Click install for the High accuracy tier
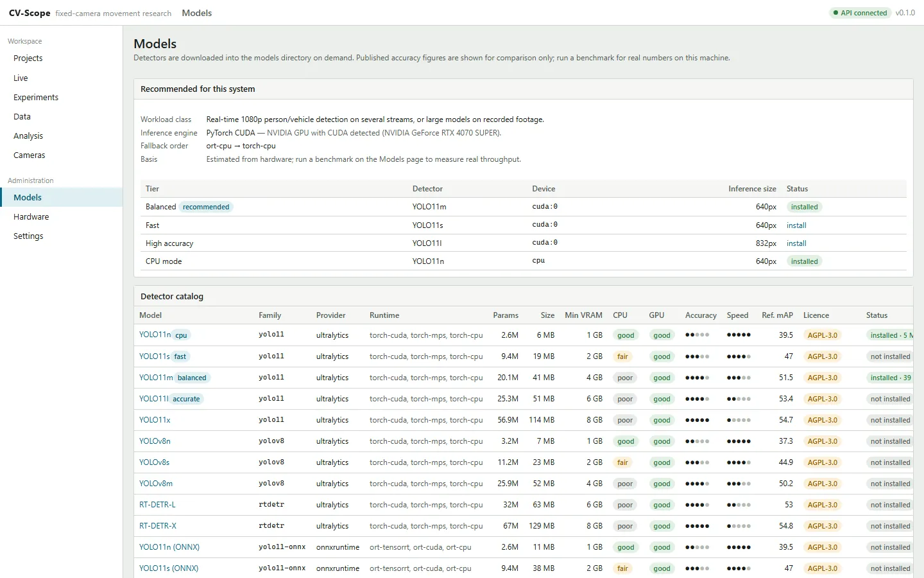Image resolution: width=924 pixels, height=578 pixels. (796, 243)
